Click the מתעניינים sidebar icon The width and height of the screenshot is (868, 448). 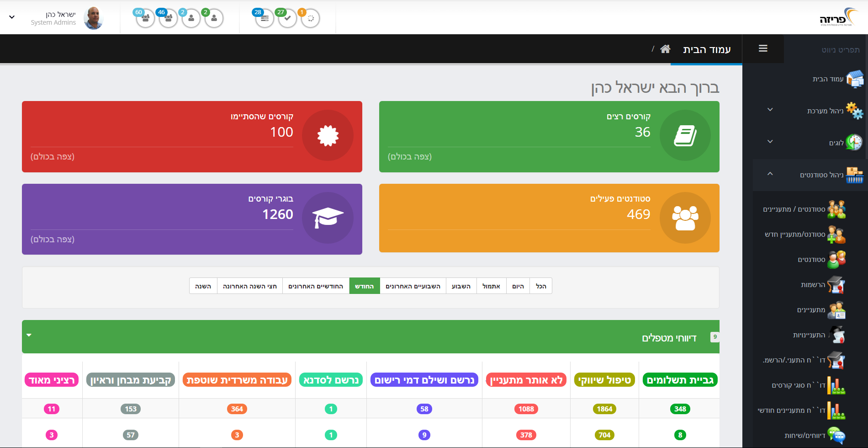tap(836, 310)
